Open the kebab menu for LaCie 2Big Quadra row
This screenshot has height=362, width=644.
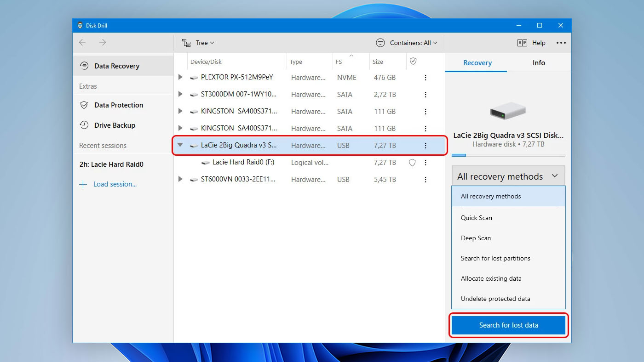tap(425, 146)
